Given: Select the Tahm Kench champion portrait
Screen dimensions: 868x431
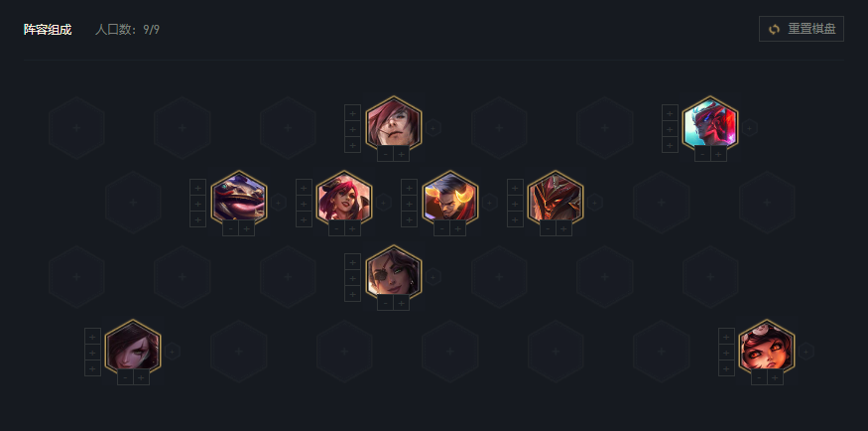Looking at the screenshot, I should point(239,199).
